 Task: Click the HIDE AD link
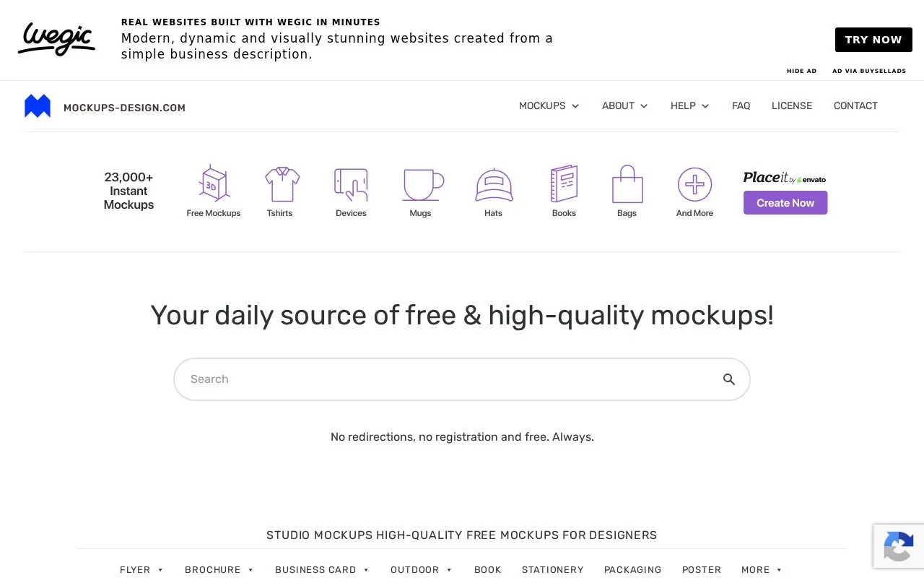[x=801, y=71]
